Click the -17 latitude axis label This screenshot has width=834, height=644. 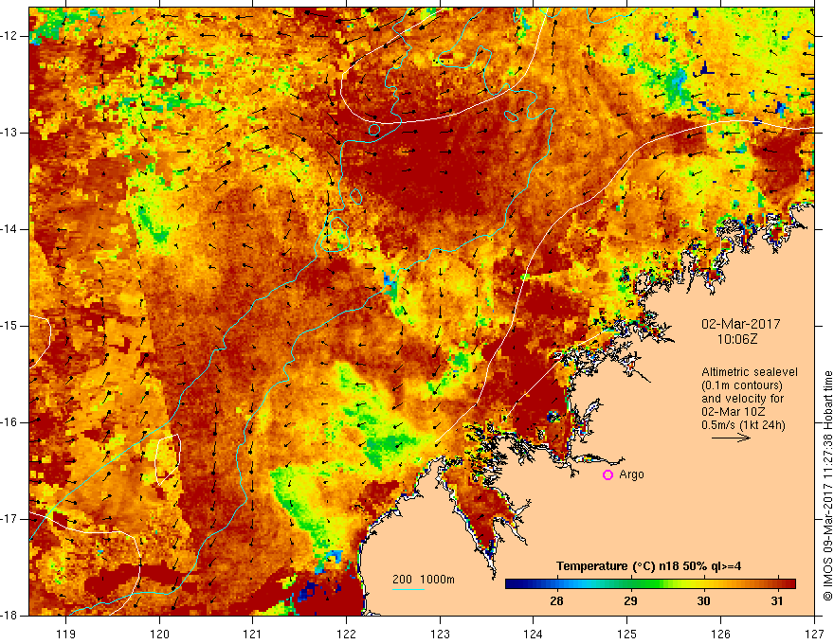click(x=9, y=519)
